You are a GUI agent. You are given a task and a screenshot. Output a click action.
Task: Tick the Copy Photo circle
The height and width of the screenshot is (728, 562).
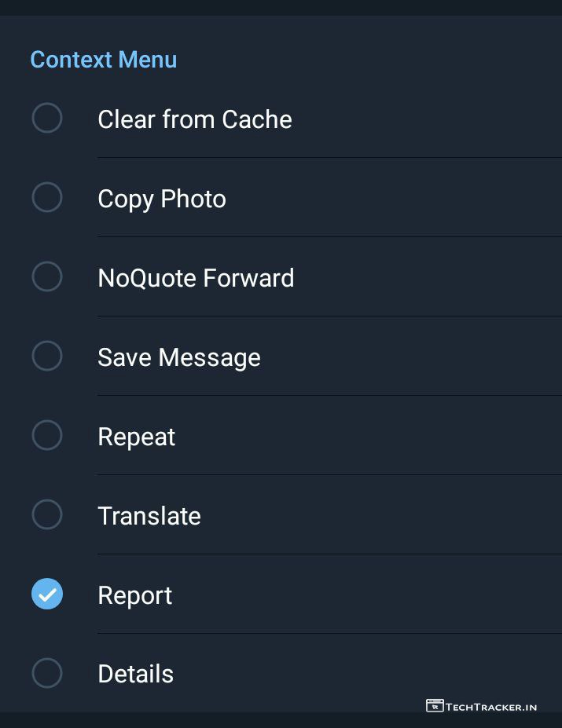click(x=47, y=198)
